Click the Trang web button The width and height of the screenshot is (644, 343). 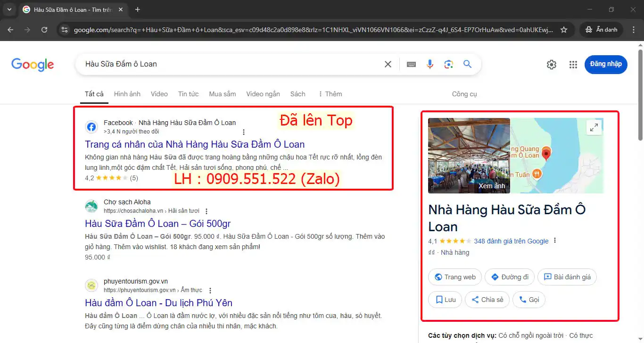(455, 277)
